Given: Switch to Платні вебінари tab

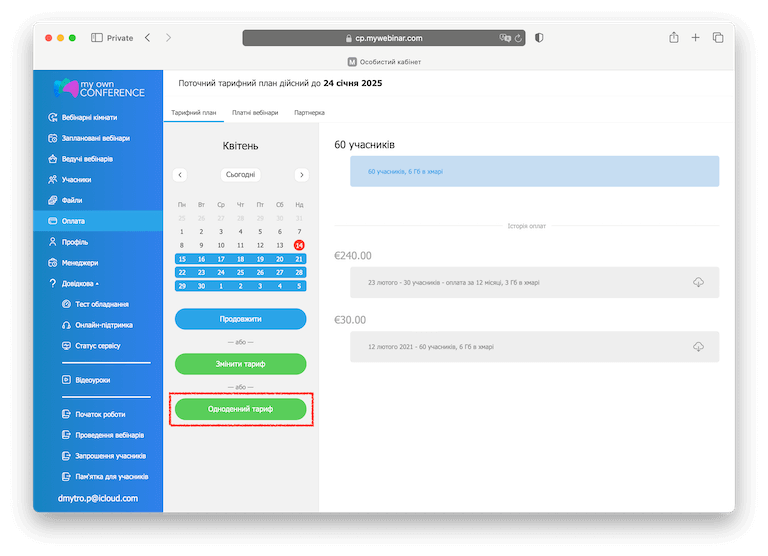Looking at the screenshot, I should pos(255,113).
